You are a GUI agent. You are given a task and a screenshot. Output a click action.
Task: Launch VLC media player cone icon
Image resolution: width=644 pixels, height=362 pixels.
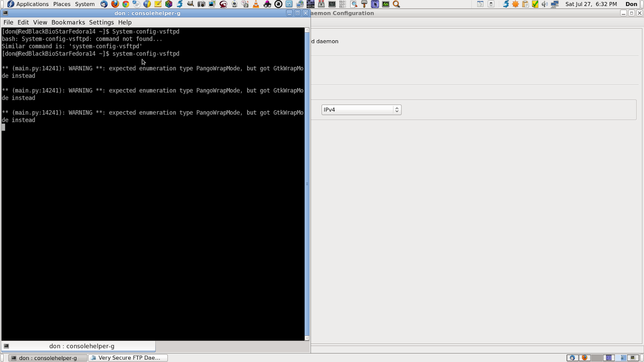pyautogui.click(x=256, y=4)
